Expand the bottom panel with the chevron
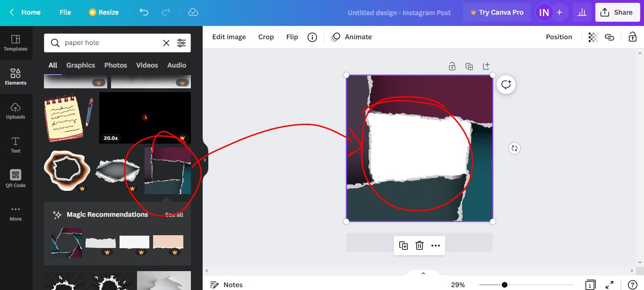 (x=423, y=273)
